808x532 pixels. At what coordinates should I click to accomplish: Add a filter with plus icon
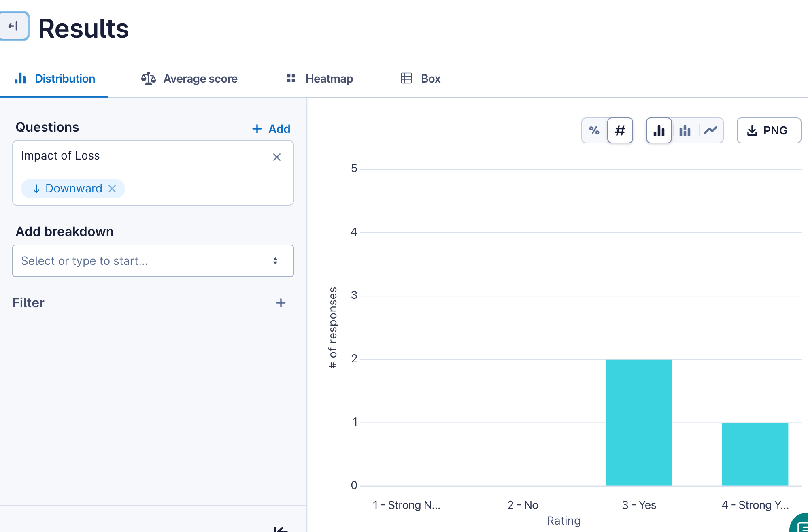point(281,303)
